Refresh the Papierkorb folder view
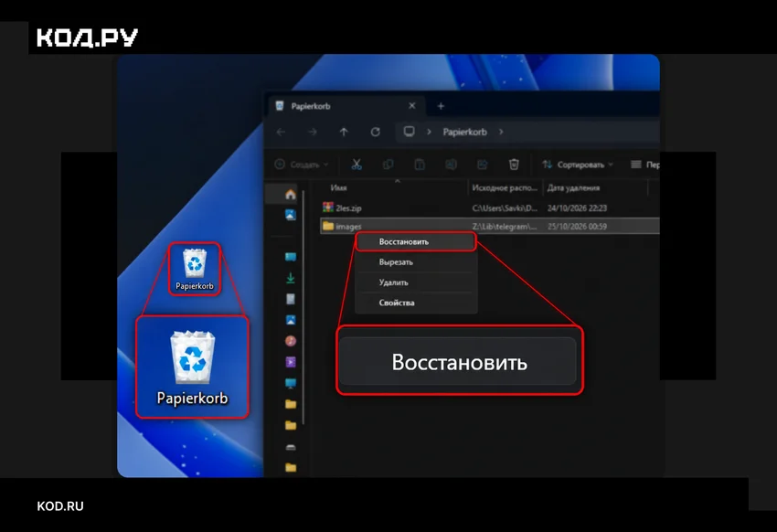 pos(375,132)
